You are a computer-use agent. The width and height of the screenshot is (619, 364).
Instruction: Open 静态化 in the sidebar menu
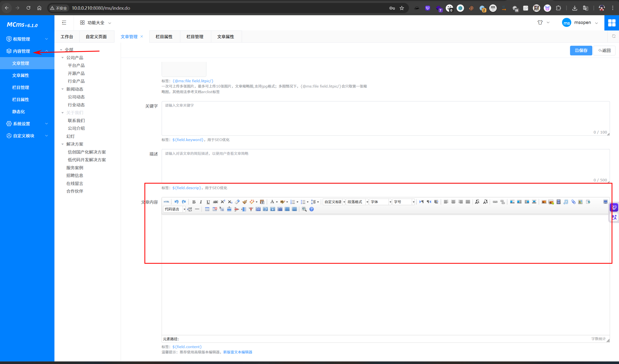19,111
